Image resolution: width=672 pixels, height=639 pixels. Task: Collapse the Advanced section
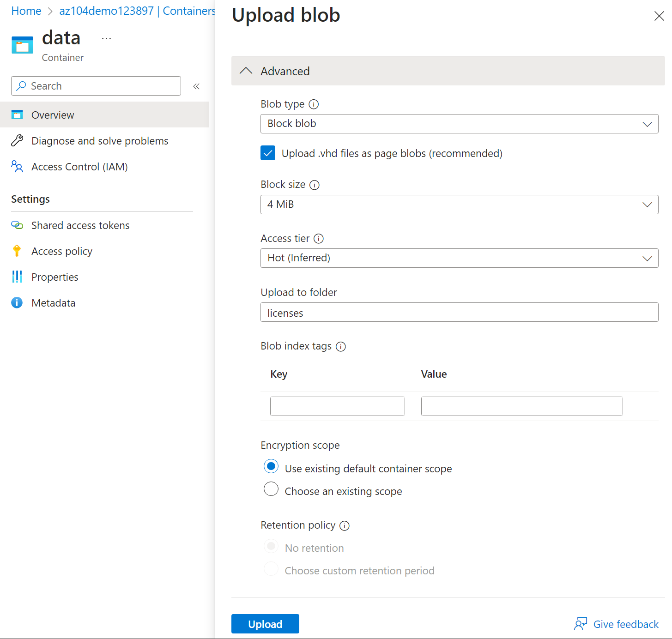click(246, 71)
